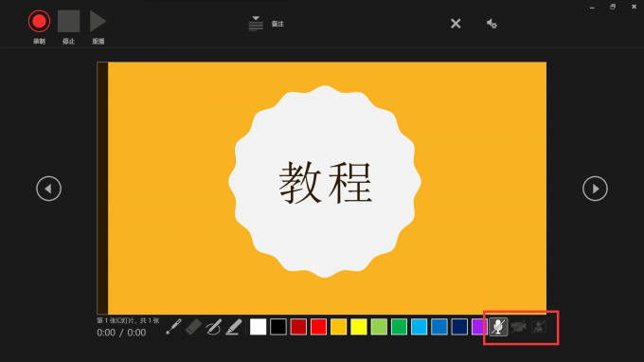Pick the dark green ink color

coord(399,327)
